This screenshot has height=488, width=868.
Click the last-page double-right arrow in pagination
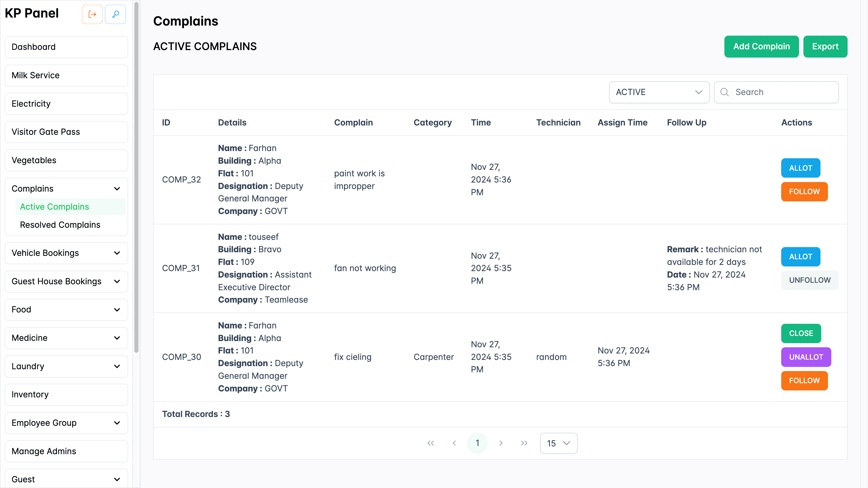[524, 443]
